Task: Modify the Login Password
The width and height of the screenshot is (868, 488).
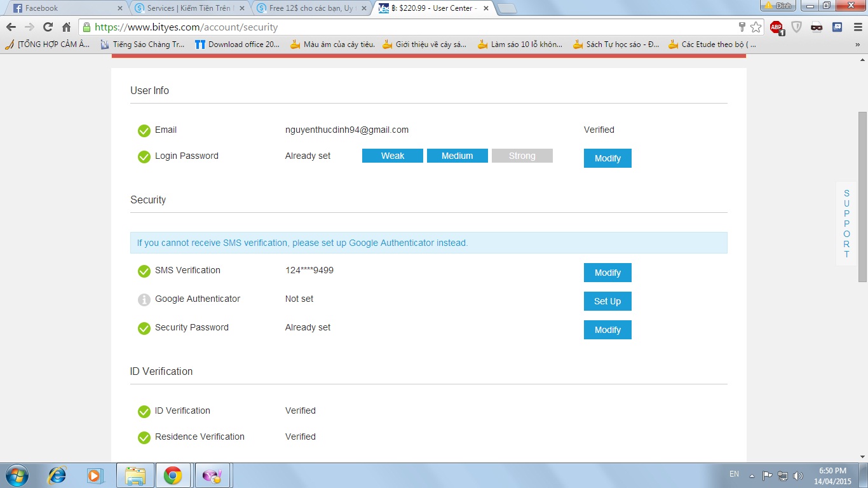Action: pyautogui.click(x=607, y=158)
